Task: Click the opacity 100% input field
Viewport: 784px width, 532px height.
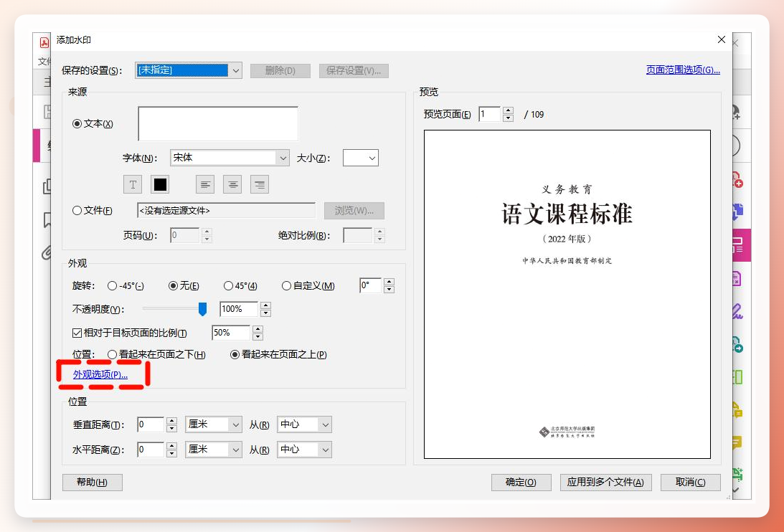Action: [239, 309]
